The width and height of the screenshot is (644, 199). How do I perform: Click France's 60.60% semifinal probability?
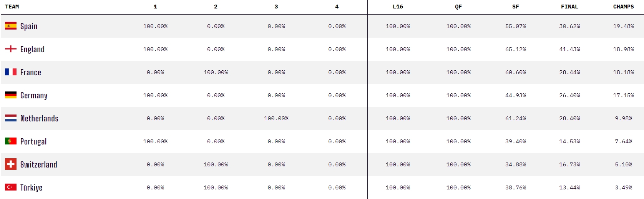point(516,72)
